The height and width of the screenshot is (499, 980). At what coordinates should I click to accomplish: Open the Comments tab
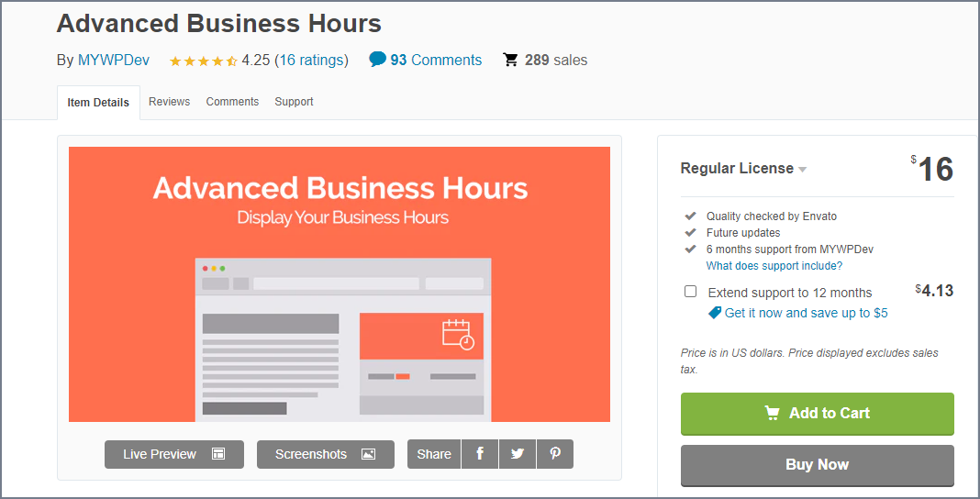point(232,101)
